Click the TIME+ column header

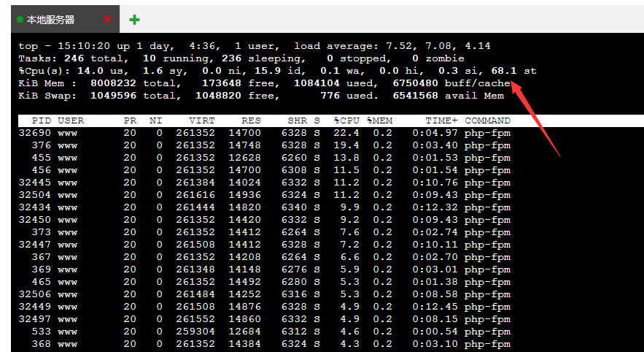tap(441, 120)
